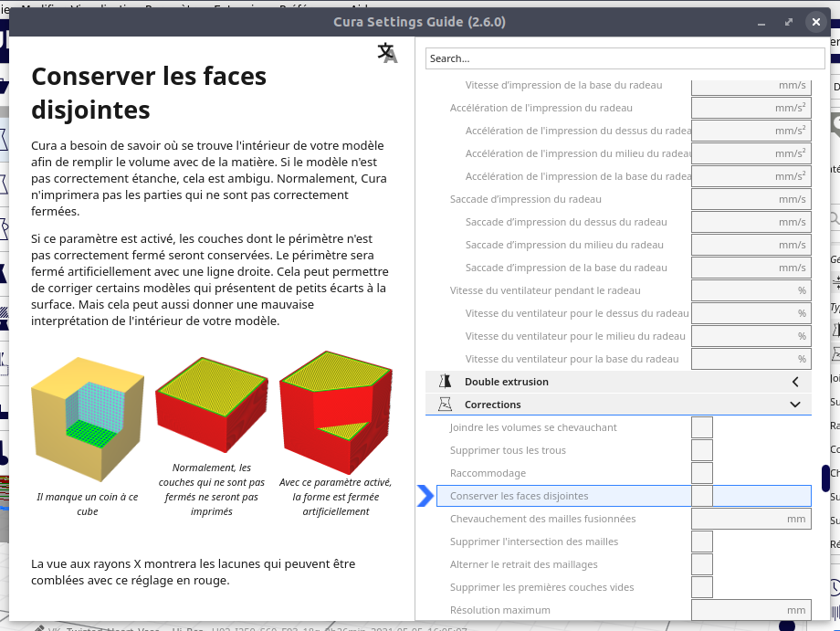Select Vitesse du ventilateur pour le dessus du radeau
This screenshot has height=631, width=840.
click(x=577, y=313)
